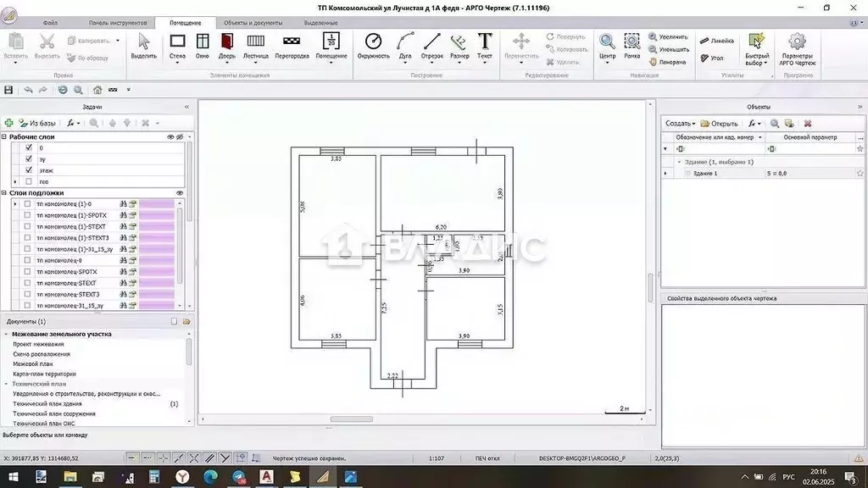Select the Лестница stairs tool
The width and height of the screenshot is (868, 488).
tap(256, 46)
